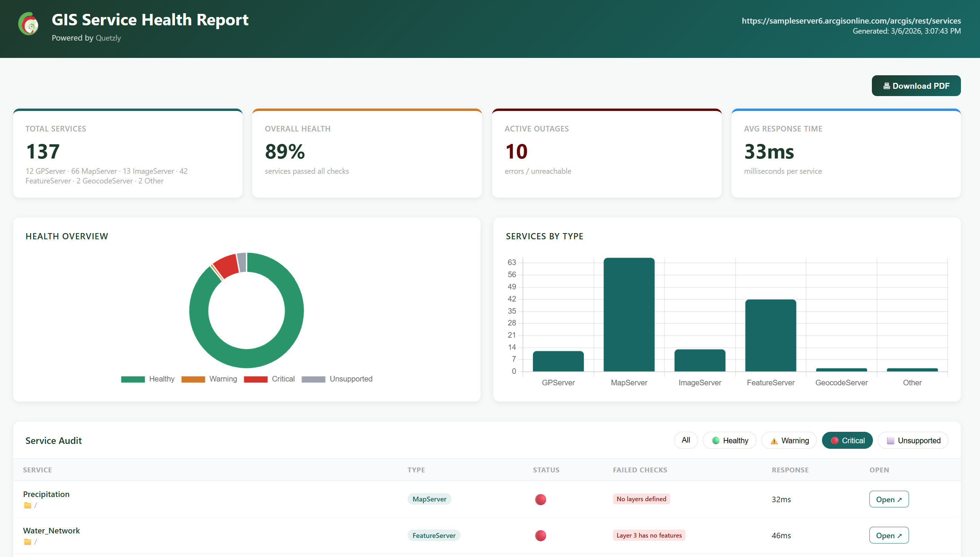Toggle the Unsupported filter in Service Audit
Image resolution: width=980 pixels, height=557 pixels.
(x=913, y=440)
